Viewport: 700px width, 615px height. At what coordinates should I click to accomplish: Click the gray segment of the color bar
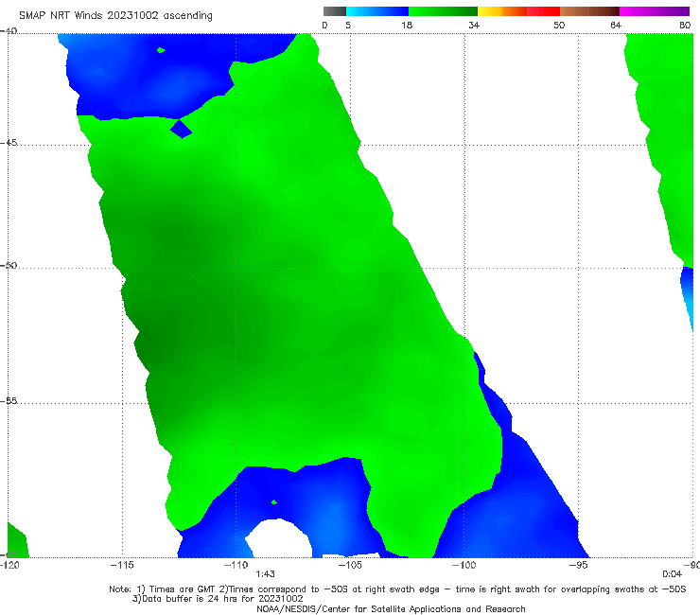(334, 11)
